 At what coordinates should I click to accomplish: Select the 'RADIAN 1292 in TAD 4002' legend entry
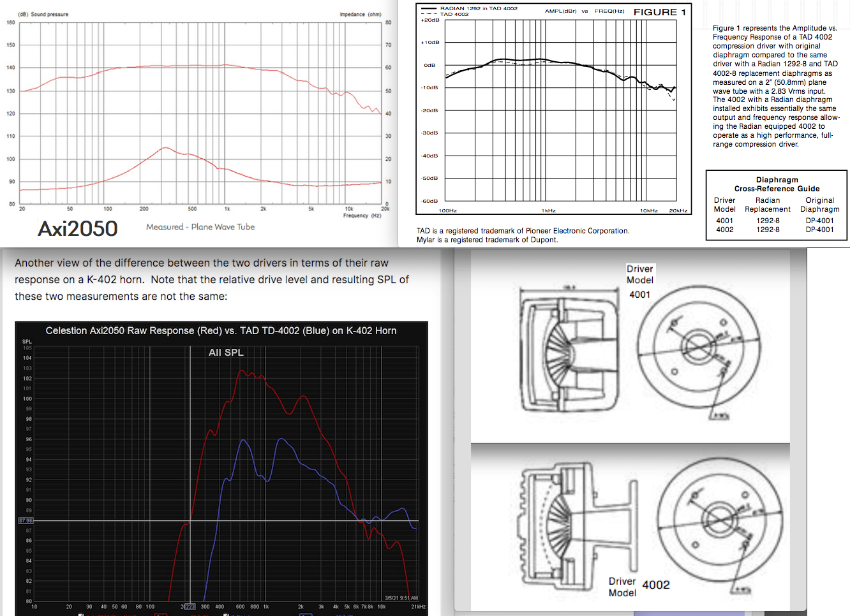[479, 8]
